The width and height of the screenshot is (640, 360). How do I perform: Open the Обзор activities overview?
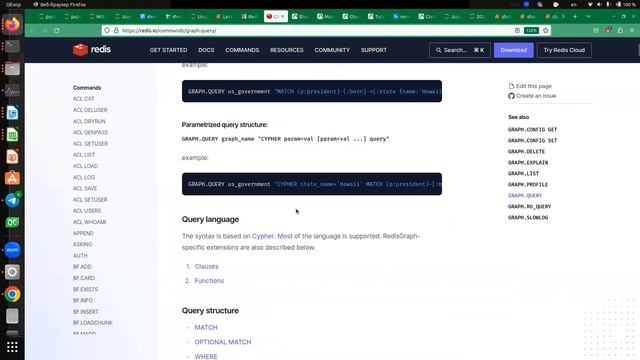13,4
